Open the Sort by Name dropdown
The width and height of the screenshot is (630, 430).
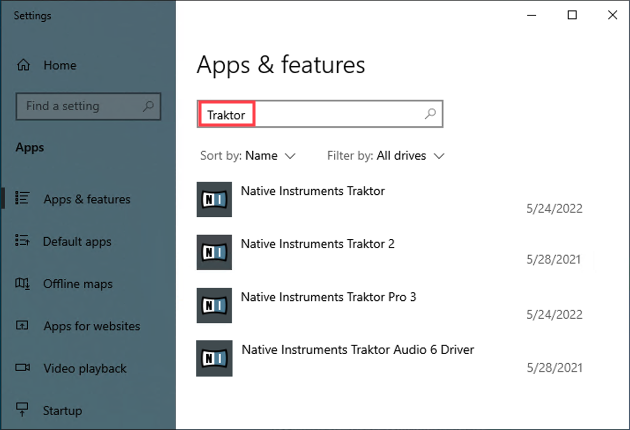click(248, 156)
